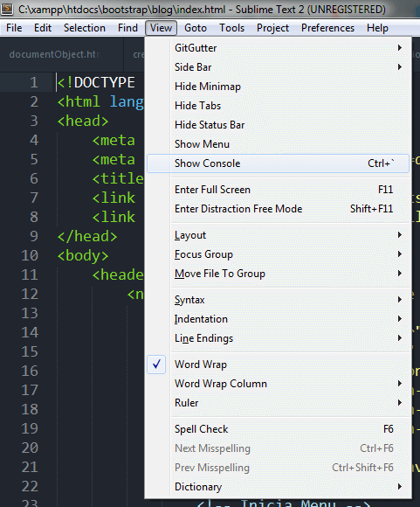Screen dimensions: 420x507
Task: Click the <html tag on line 2
Action: point(79,102)
